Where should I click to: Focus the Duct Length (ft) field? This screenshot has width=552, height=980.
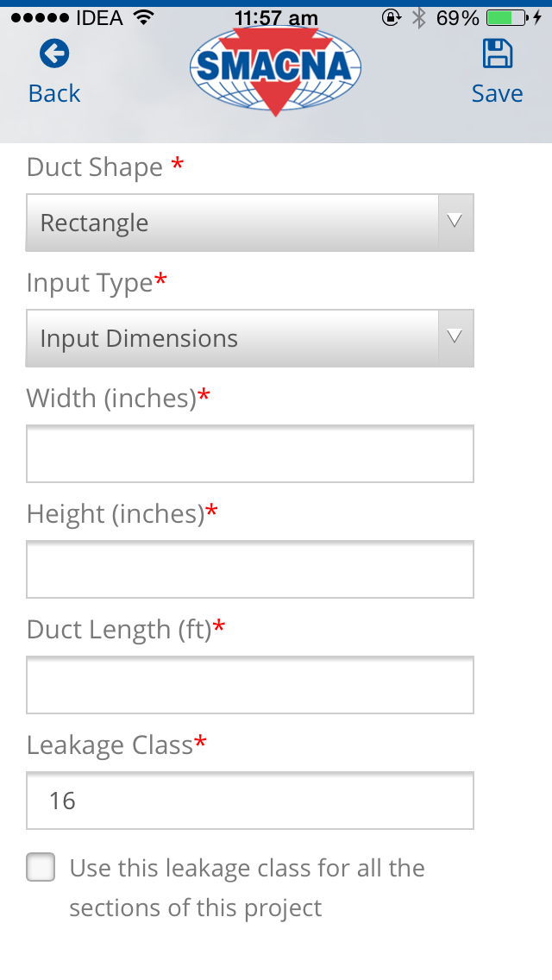[249, 685]
